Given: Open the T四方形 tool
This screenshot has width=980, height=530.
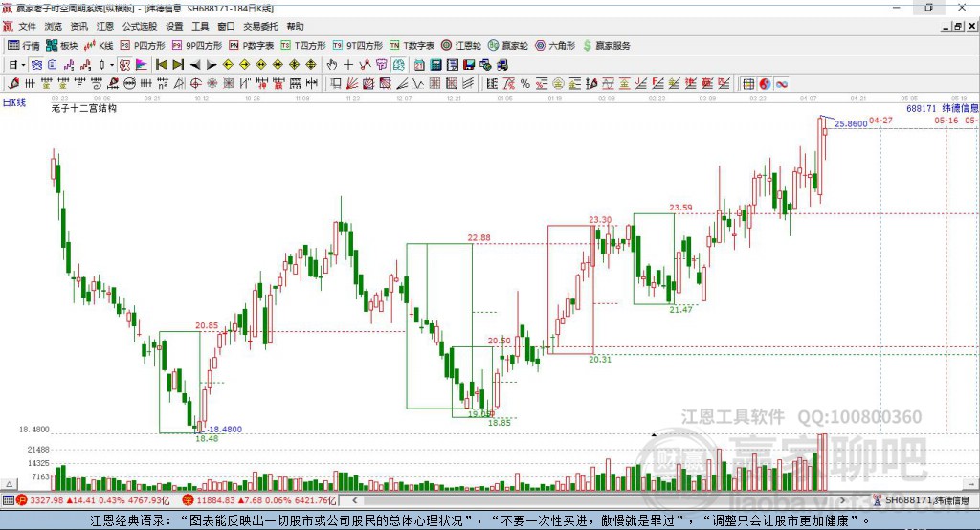Looking at the screenshot, I should (303, 46).
